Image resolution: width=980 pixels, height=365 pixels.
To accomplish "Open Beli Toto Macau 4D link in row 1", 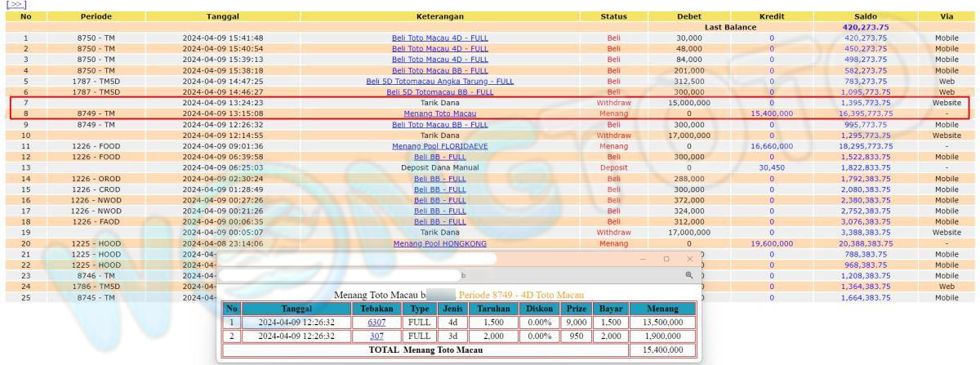I will point(439,38).
